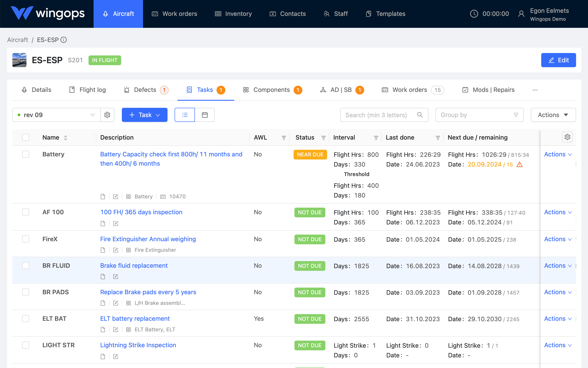Expand the Group By dropdown filter

pos(480,114)
